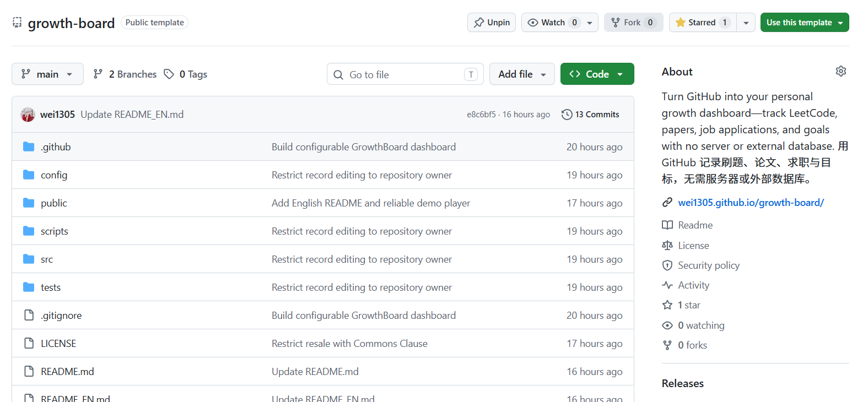868x402 pixels.
Task: Open the About settings gear
Action: (840, 71)
